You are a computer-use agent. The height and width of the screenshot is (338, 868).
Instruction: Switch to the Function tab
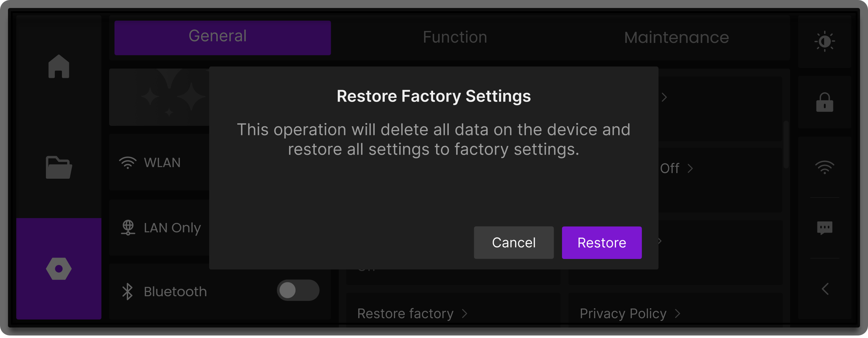pos(455,38)
